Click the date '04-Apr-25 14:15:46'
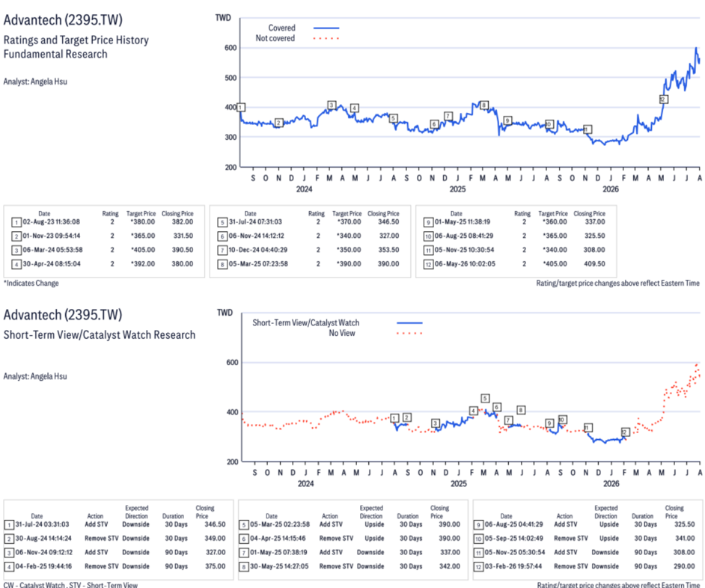 click(278, 538)
